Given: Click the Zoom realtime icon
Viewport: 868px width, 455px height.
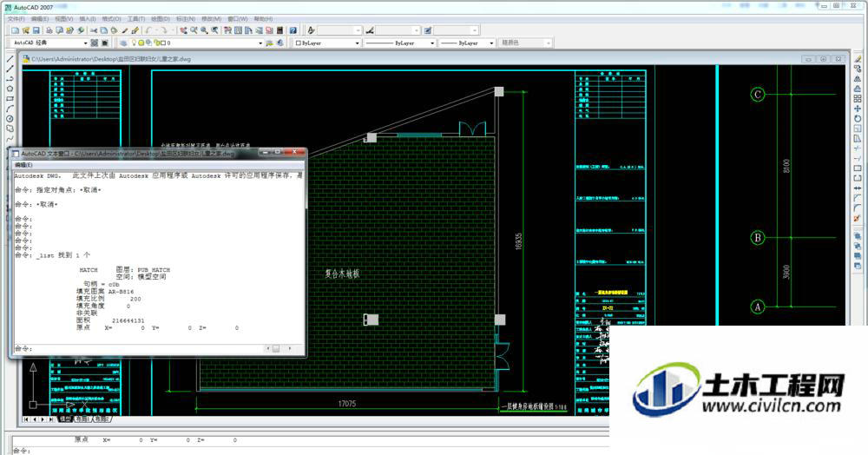Looking at the screenshot, I should click(194, 30).
